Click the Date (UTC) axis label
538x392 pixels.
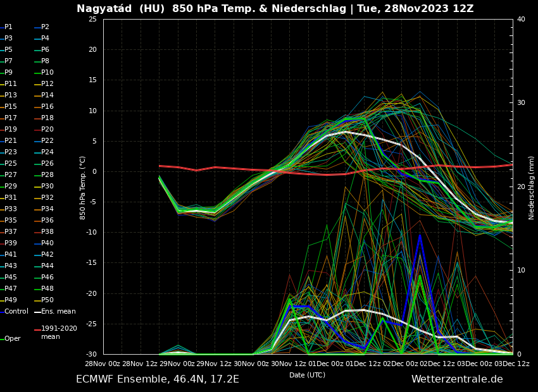[307, 375]
